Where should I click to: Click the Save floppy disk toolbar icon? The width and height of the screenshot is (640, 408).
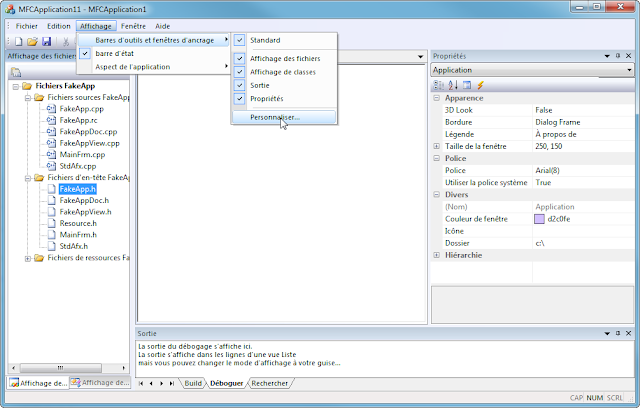47,41
